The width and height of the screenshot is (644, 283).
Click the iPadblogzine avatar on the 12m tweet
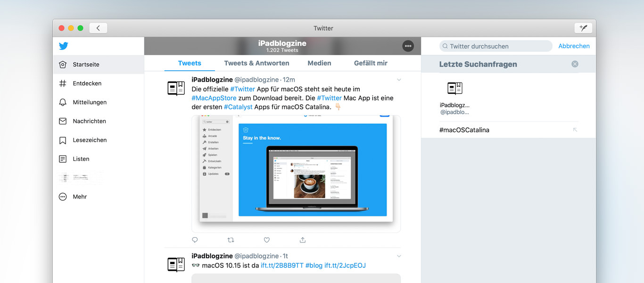click(x=176, y=88)
